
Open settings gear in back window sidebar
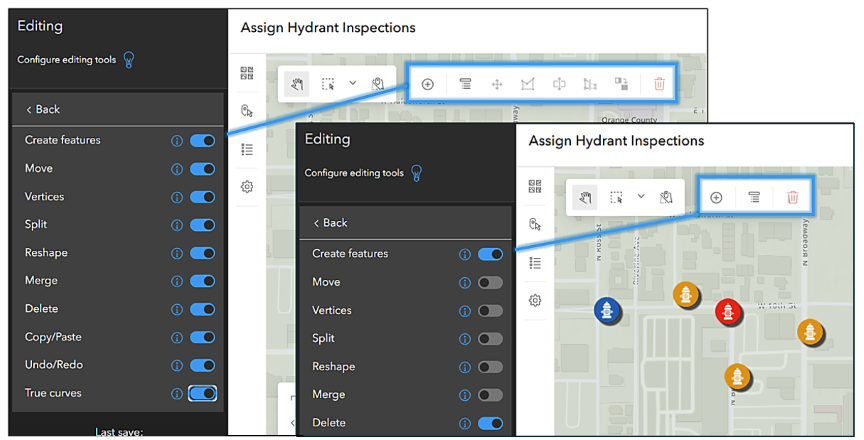coord(247,187)
